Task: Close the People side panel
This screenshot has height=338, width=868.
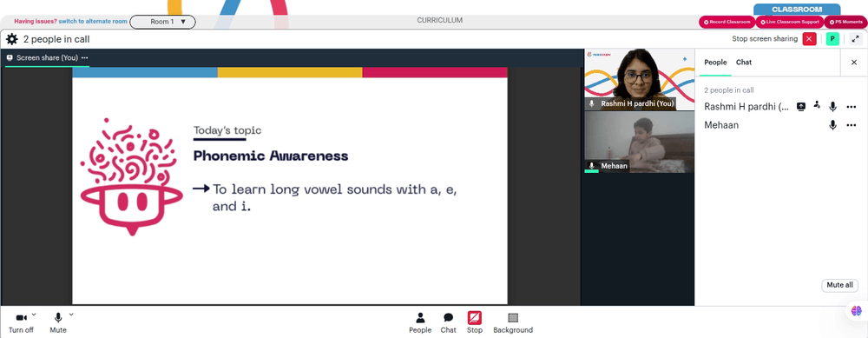Action: pyautogui.click(x=853, y=63)
